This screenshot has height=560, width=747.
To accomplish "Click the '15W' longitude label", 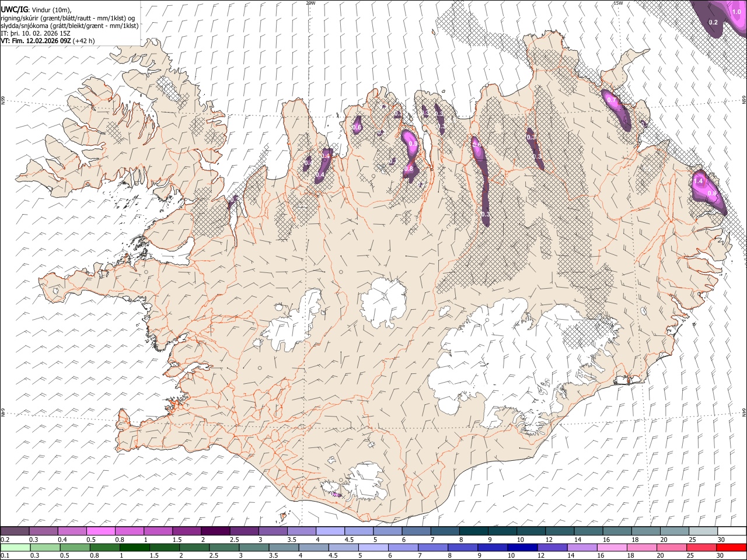I will (x=618, y=3).
